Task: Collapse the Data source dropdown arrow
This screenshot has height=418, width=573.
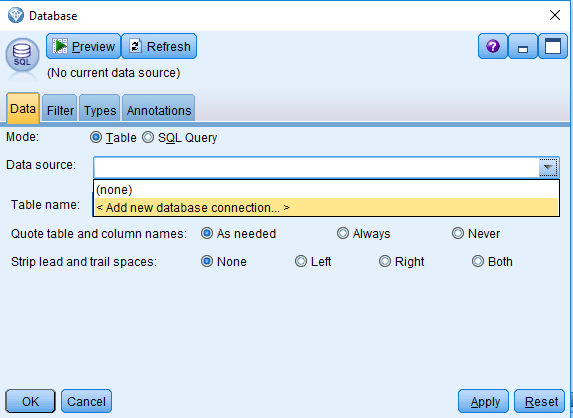Action: [548, 167]
